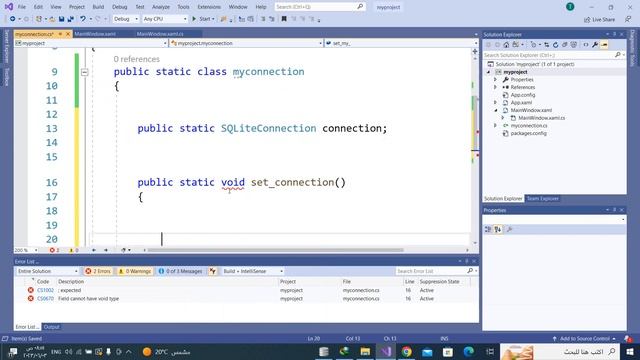
Task: Open the File menu
Action: 22,7
